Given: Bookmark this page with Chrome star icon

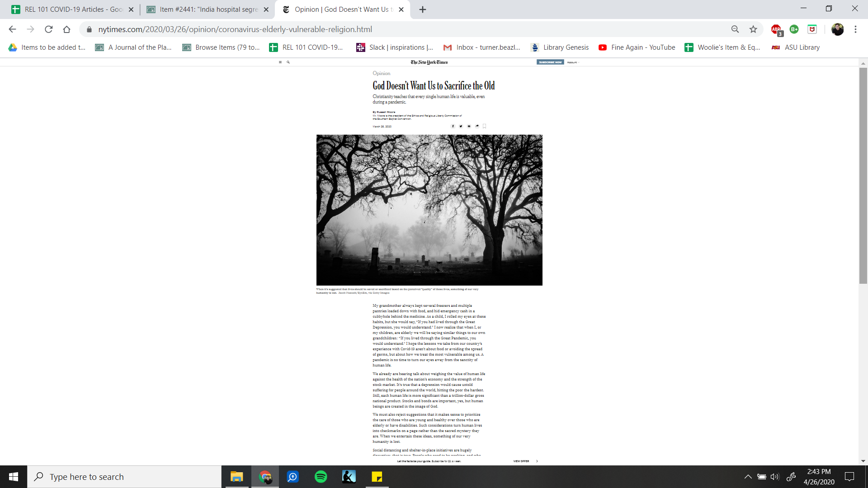Looking at the screenshot, I should click(753, 29).
